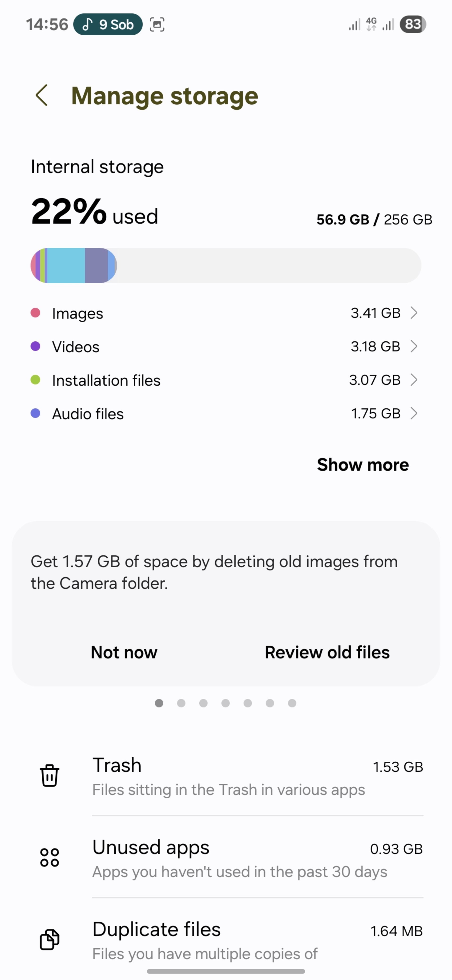
Task: Tap the Duplicate files copy icon
Action: (x=49, y=939)
